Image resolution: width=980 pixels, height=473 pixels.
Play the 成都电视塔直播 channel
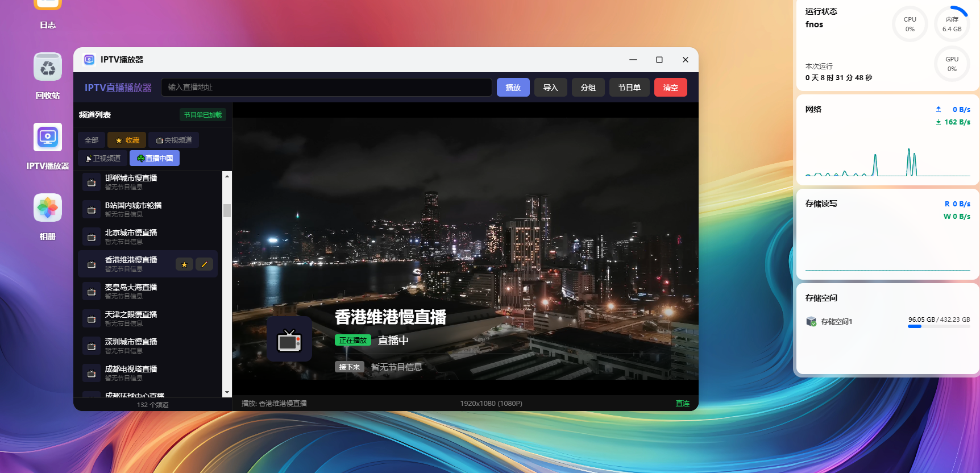coord(131,369)
